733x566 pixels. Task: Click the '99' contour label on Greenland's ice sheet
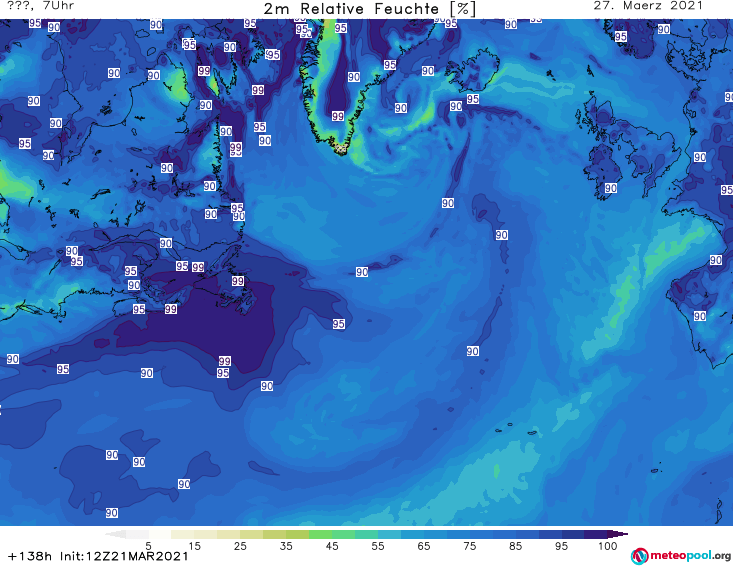pyautogui.click(x=338, y=116)
